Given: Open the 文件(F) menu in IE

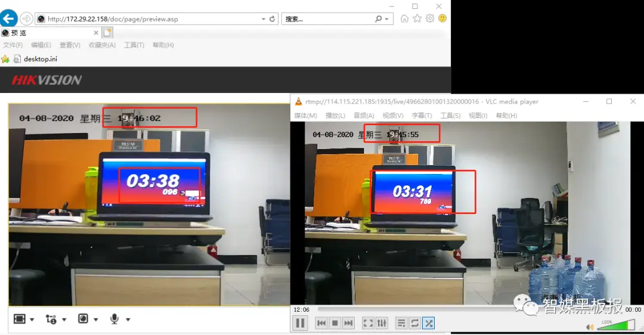Looking at the screenshot, I should pos(13,45).
